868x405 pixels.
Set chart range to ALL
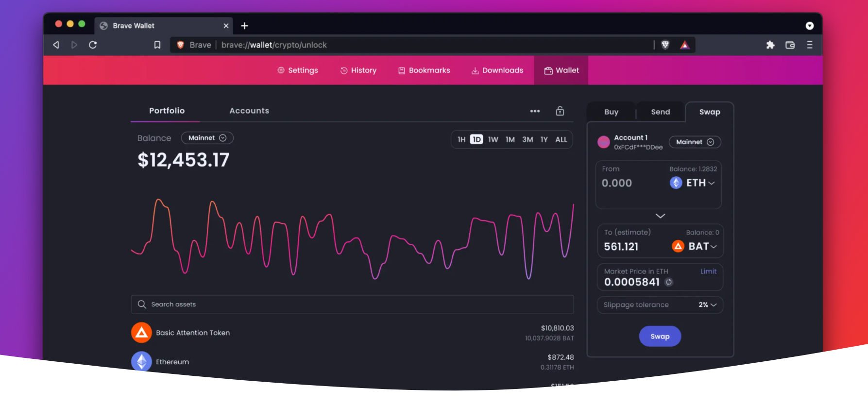click(x=561, y=140)
